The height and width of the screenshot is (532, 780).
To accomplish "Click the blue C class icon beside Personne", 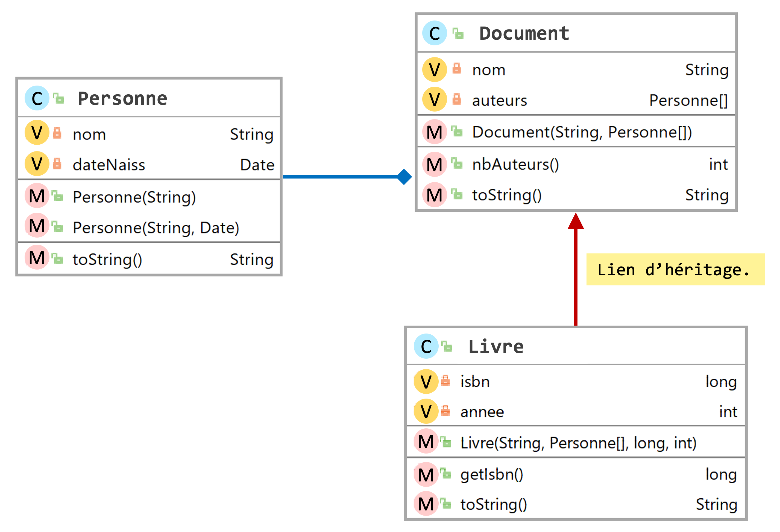I will (x=37, y=98).
